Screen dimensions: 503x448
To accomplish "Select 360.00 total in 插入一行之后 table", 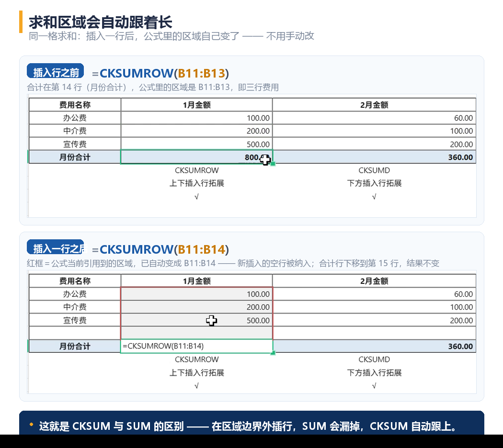I will tap(374, 346).
